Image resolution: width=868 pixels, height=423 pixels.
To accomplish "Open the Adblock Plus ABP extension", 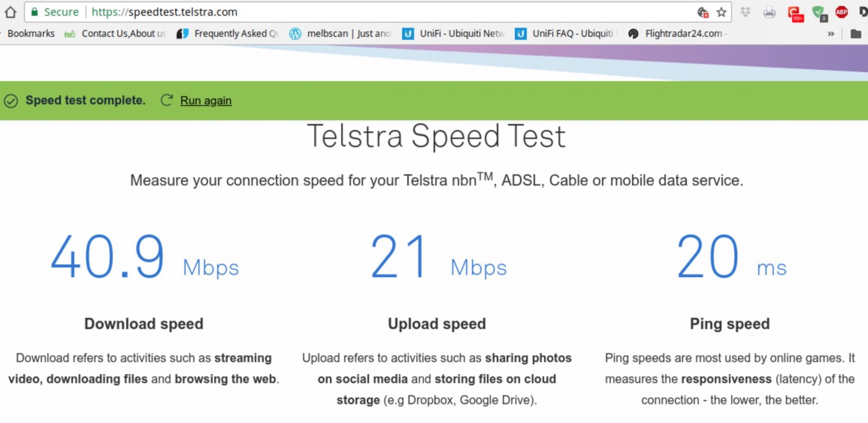I will pos(841,12).
